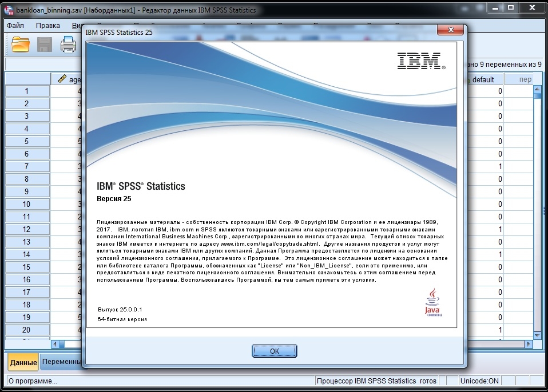
Task: Click the age column header
Action: point(73,79)
